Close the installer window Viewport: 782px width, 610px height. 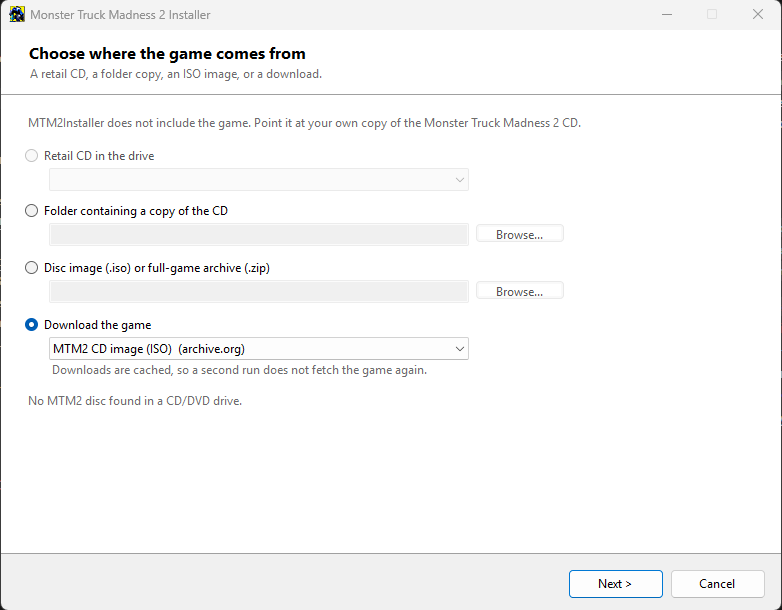[758, 14]
